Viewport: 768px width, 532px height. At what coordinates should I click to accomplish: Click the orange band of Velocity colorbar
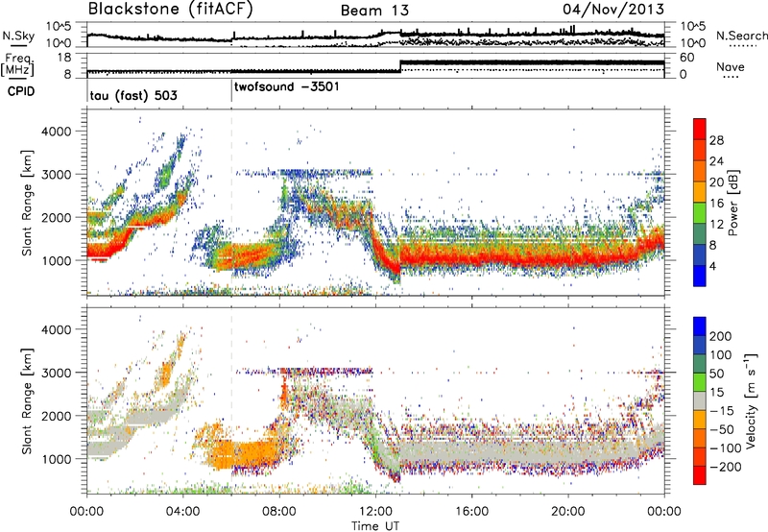point(700,420)
